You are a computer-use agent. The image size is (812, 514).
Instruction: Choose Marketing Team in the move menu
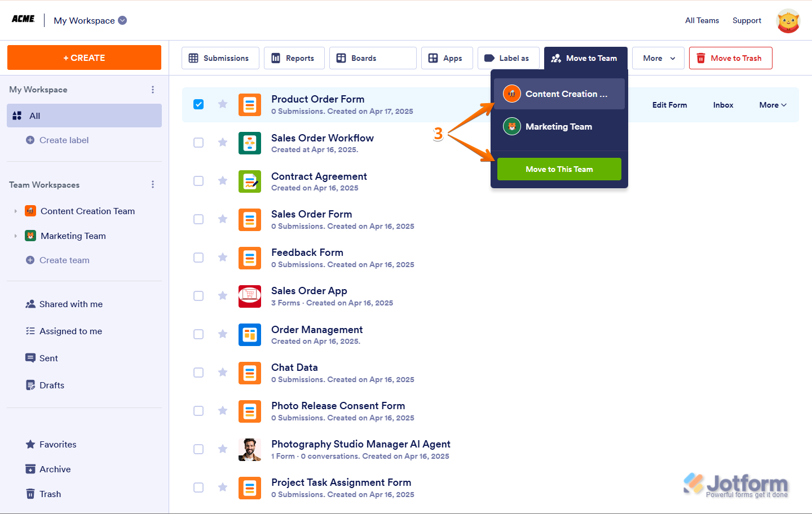[559, 127]
